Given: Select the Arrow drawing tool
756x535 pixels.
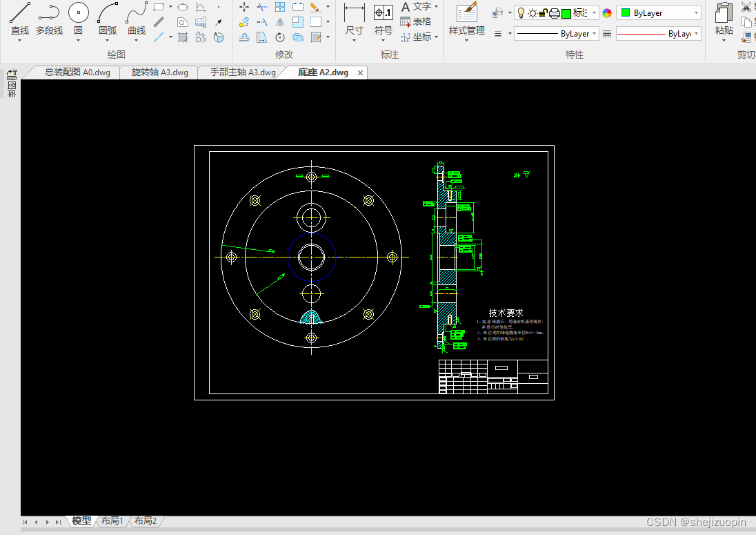Looking at the screenshot, I should click(x=219, y=22).
